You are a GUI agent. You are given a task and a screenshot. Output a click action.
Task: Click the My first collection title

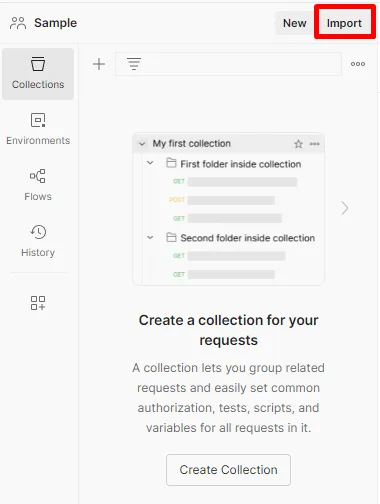[x=192, y=144]
